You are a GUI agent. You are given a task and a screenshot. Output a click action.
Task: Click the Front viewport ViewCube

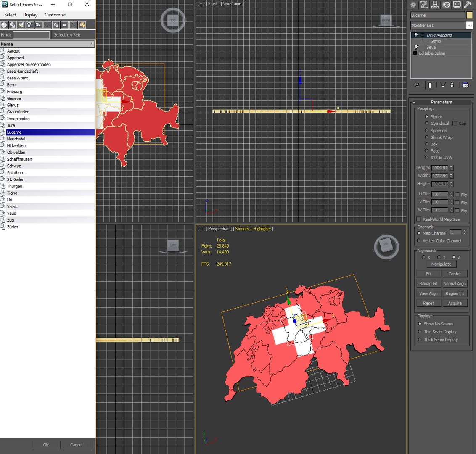[386, 21]
